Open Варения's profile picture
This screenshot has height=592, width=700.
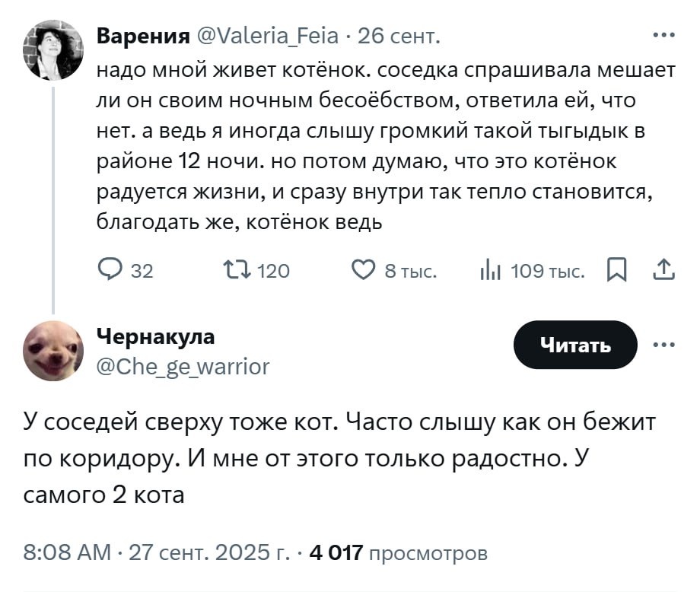coord(52,51)
